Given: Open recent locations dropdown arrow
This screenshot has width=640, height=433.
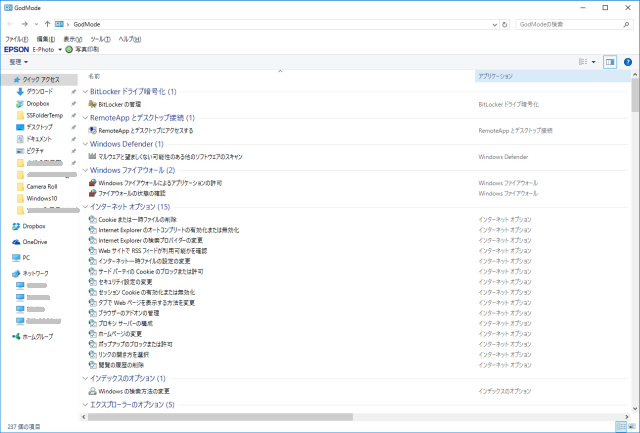Looking at the screenshot, I should [x=36, y=24].
